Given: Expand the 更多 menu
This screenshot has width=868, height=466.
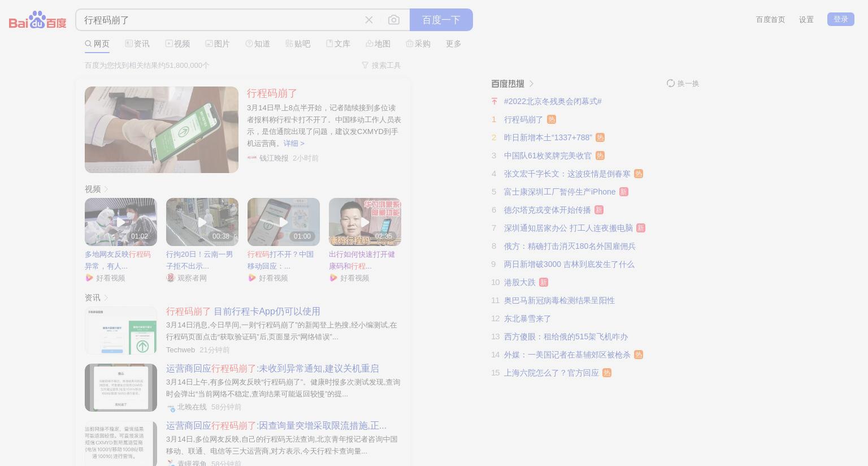Looking at the screenshot, I should coord(454,44).
